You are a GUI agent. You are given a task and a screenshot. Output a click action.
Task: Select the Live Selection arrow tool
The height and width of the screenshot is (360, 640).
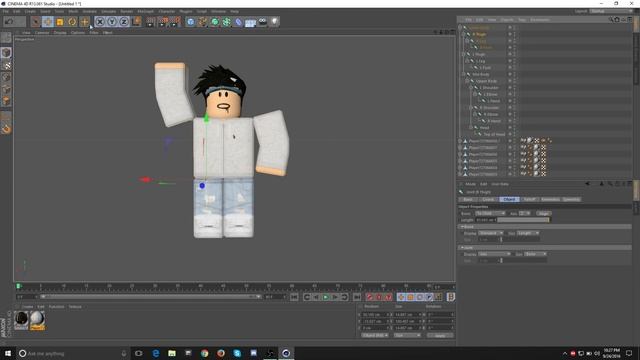[36, 22]
